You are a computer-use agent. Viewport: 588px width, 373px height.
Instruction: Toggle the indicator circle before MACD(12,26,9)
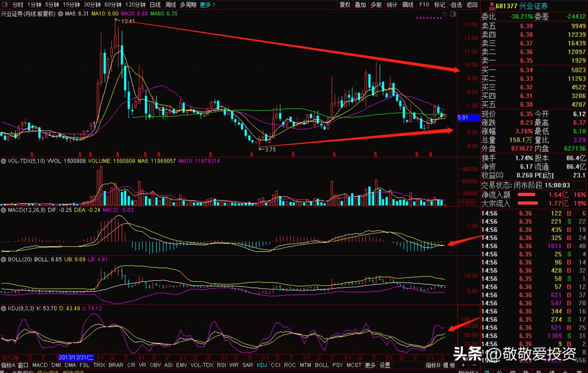3,210
